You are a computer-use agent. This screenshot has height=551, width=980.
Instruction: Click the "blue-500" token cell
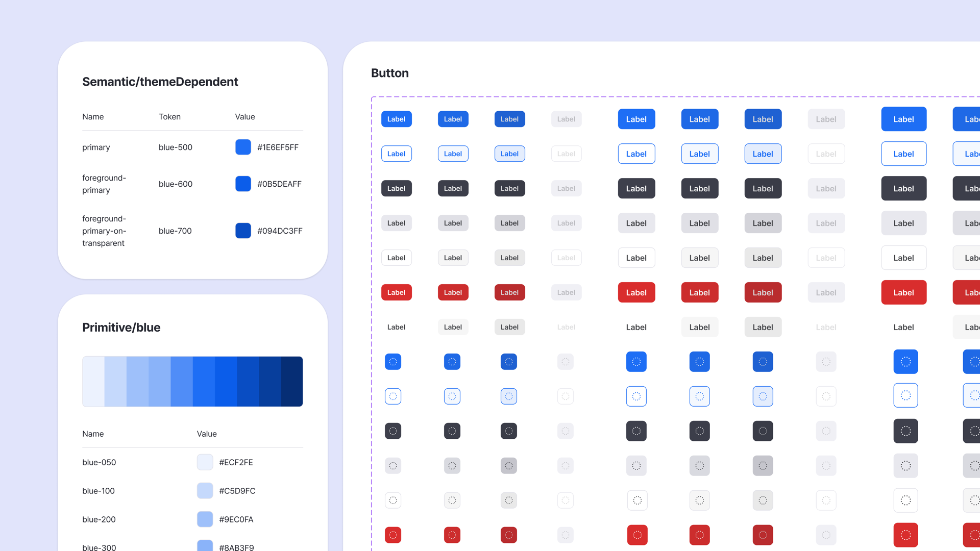click(176, 147)
